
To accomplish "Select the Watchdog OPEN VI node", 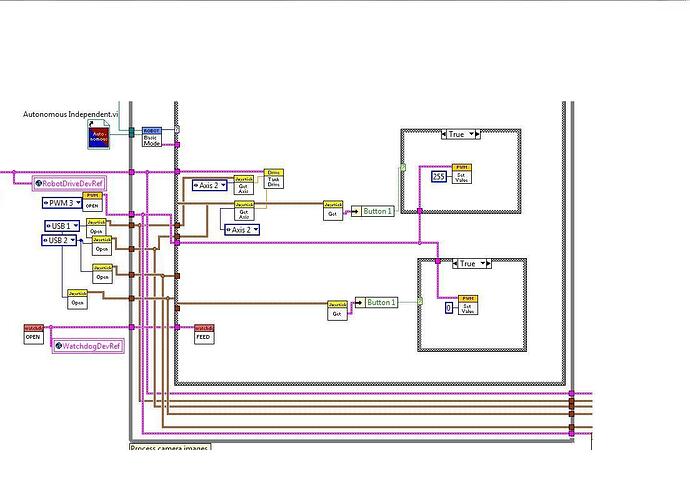I will point(33,334).
